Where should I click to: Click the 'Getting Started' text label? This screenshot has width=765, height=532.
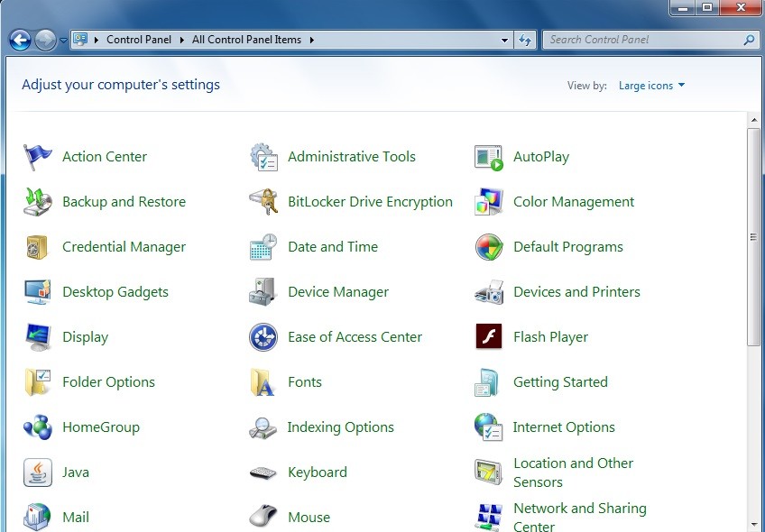560,382
